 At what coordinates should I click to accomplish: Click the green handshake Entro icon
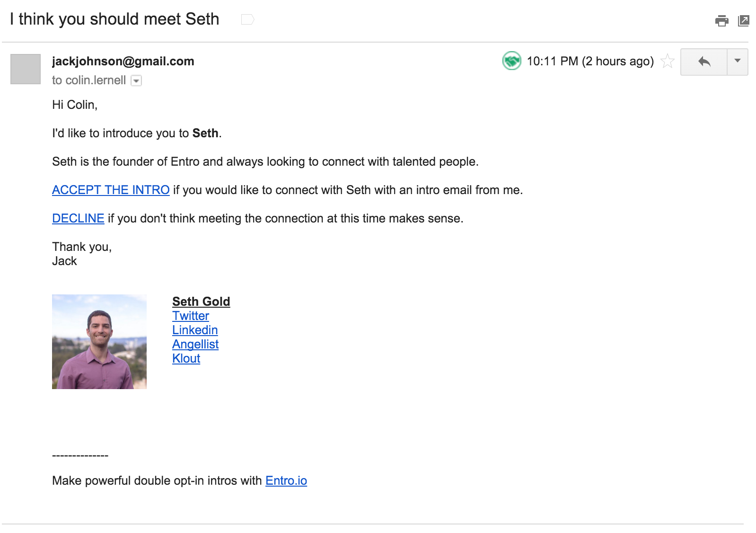(x=511, y=61)
